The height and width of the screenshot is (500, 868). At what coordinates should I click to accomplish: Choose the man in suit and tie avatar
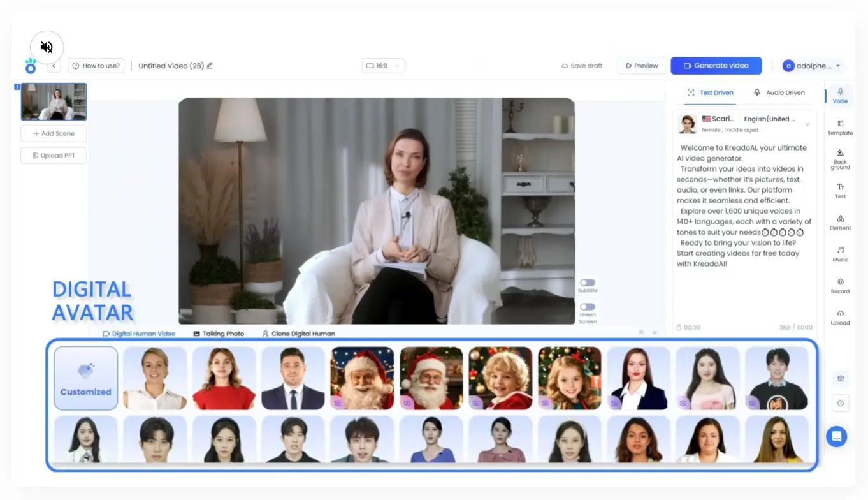pyautogui.click(x=293, y=378)
